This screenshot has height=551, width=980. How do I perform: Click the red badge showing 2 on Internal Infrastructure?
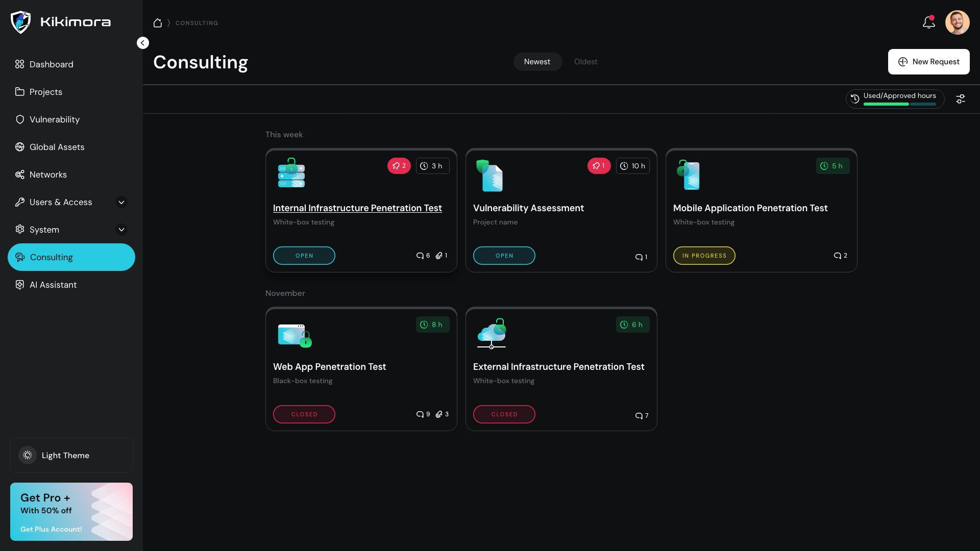click(x=399, y=166)
